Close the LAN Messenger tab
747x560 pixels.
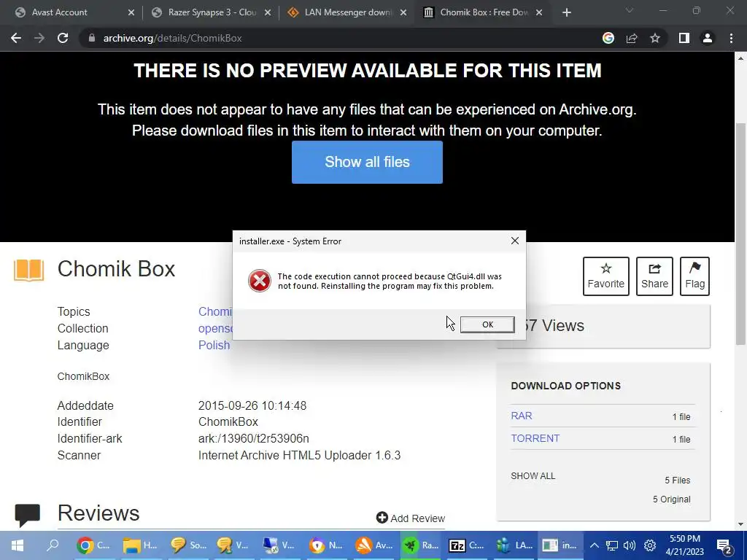coord(403,12)
